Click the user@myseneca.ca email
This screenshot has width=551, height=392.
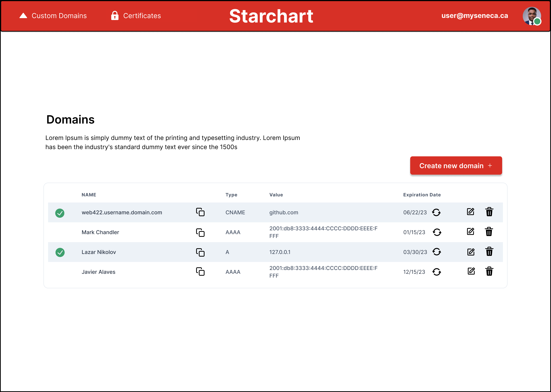(474, 16)
